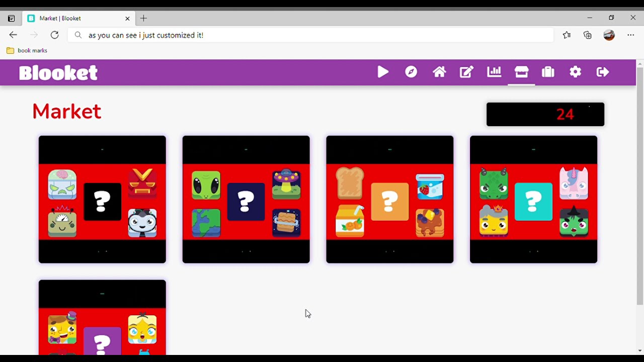The image size is (644, 362).
Task: Click the vertical scrollbar thumb
Action: (640, 186)
